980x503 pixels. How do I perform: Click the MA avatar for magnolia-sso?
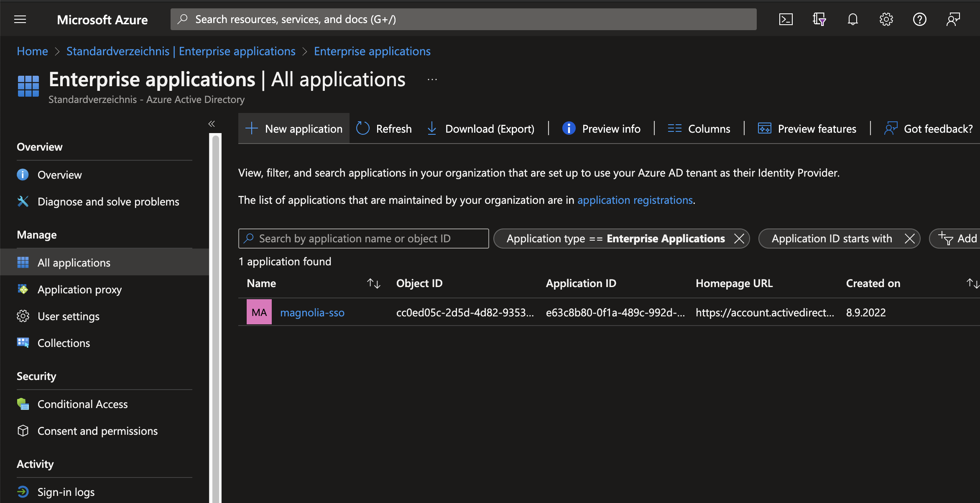(x=259, y=312)
